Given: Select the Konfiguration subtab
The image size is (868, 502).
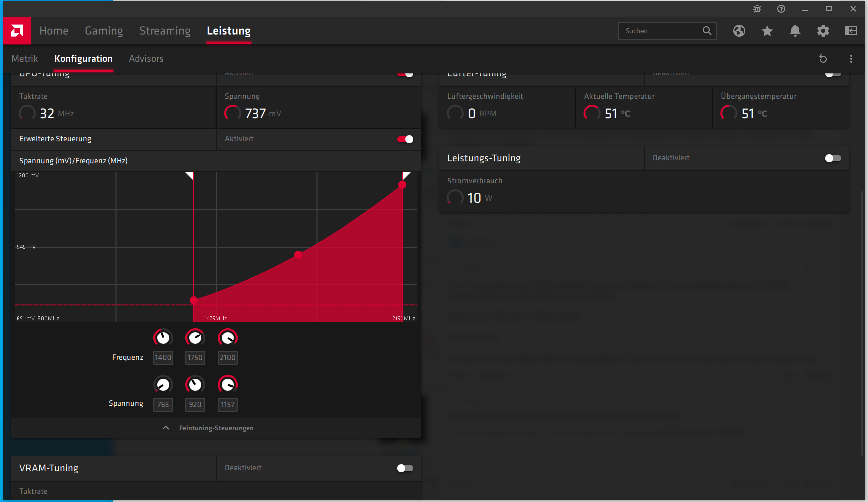Looking at the screenshot, I should (x=83, y=59).
